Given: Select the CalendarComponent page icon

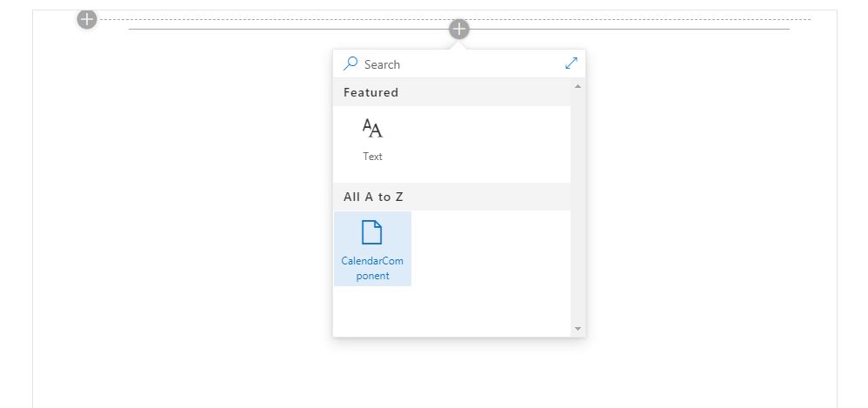Looking at the screenshot, I should coord(372,232).
